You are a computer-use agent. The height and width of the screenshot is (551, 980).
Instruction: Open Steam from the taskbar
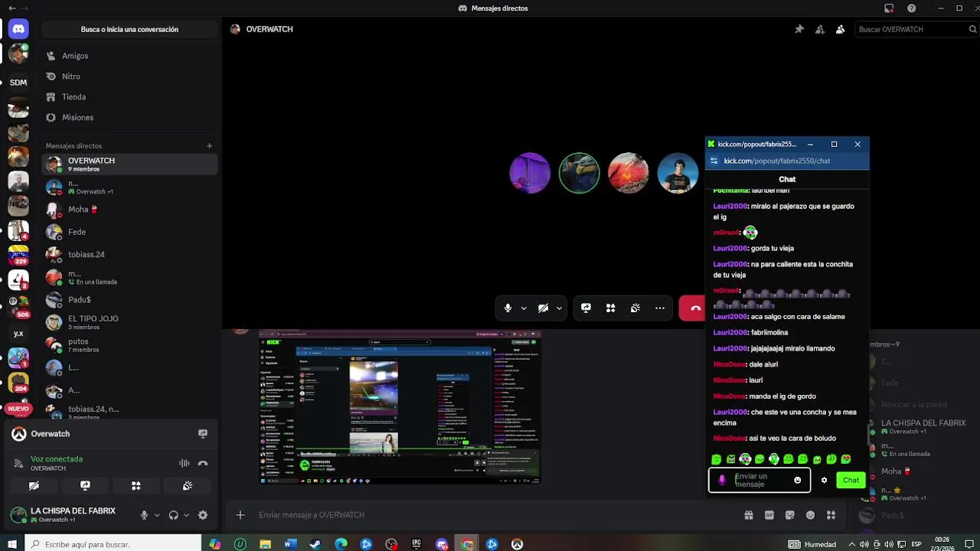315,544
